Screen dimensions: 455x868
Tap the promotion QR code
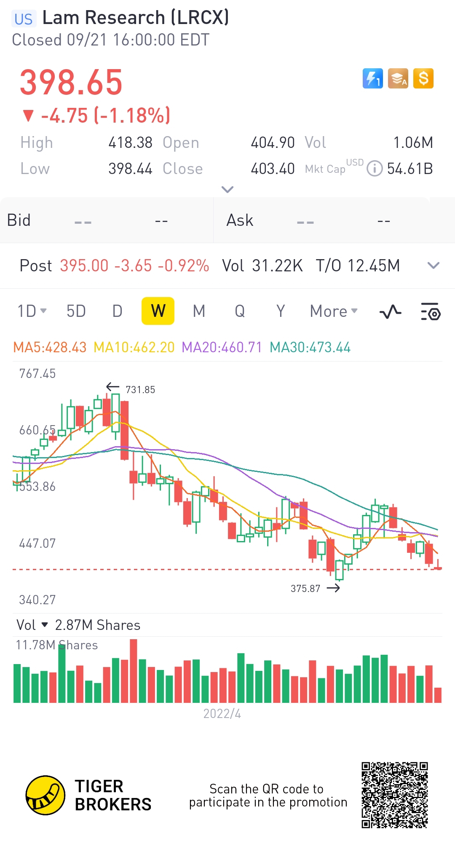point(395,795)
